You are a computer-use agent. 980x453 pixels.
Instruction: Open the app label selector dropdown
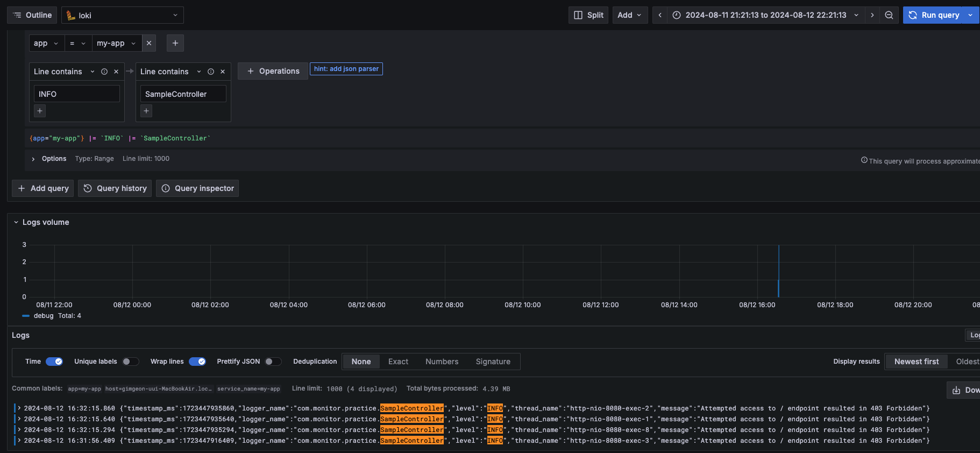coord(46,43)
